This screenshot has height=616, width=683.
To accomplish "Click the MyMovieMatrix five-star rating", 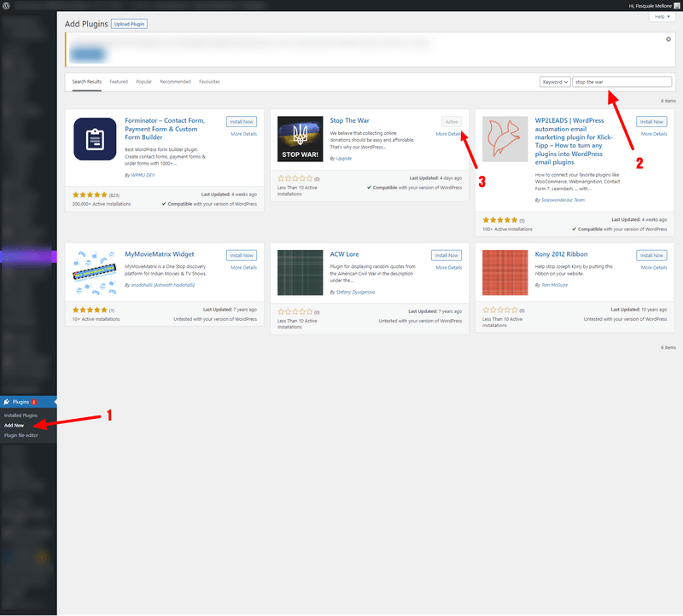I will [90, 311].
